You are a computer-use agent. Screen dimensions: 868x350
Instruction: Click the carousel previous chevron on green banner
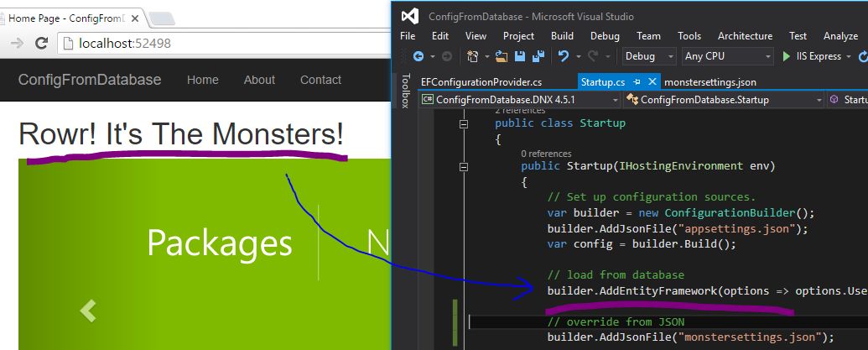(88, 311)
